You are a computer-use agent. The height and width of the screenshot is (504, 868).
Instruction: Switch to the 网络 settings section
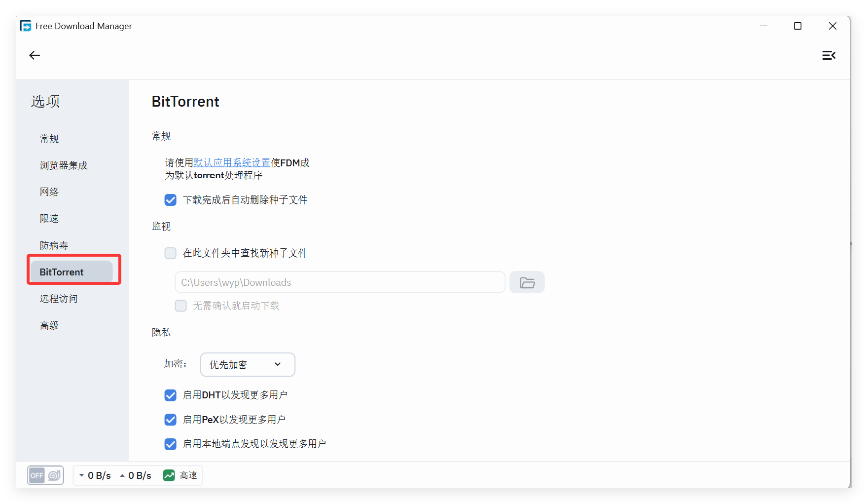[x=49, y=192]
